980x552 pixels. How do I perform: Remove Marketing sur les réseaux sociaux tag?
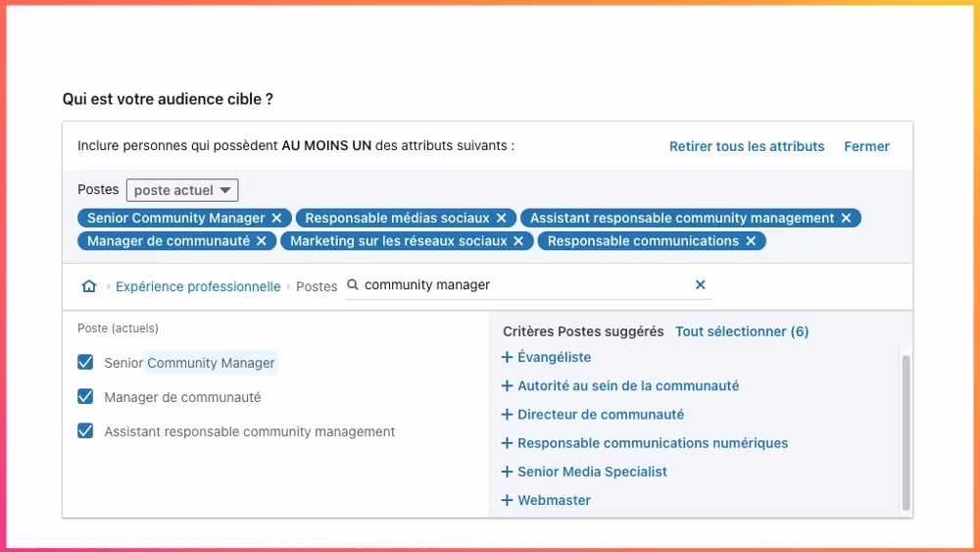click(518, 241)
